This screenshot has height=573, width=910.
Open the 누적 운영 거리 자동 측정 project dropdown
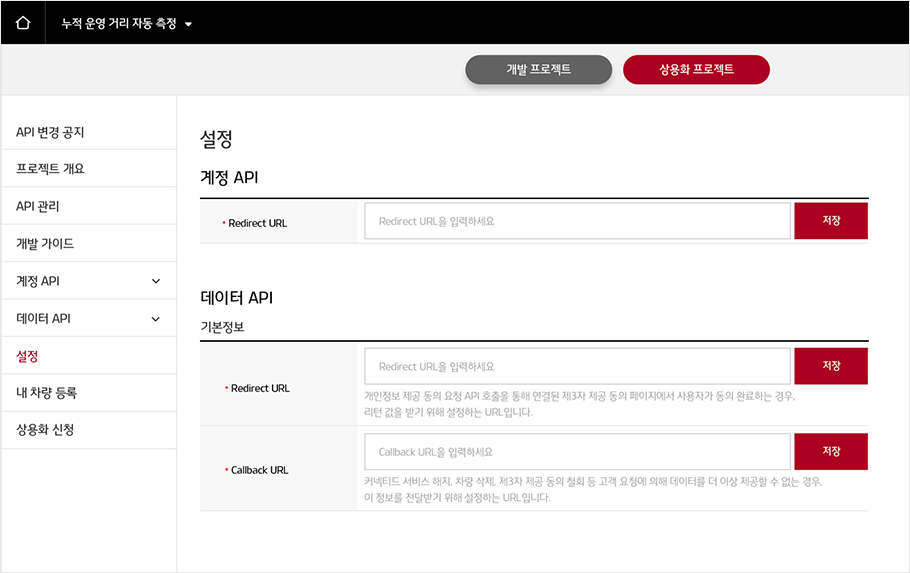point(126,23)
